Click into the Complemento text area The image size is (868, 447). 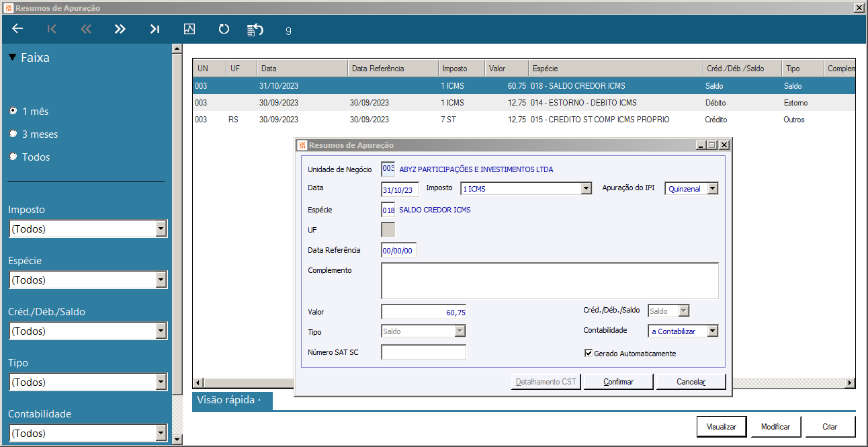549,280
